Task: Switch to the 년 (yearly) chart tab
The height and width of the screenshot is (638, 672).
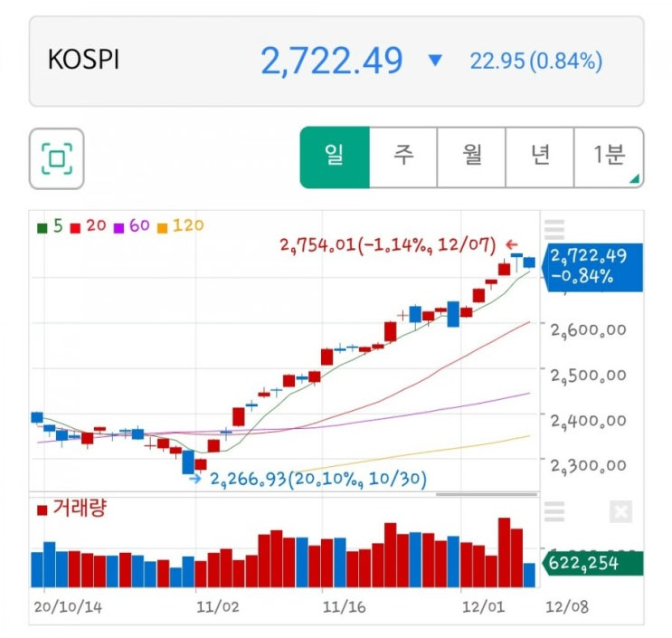Action: [x=540, y=157]
